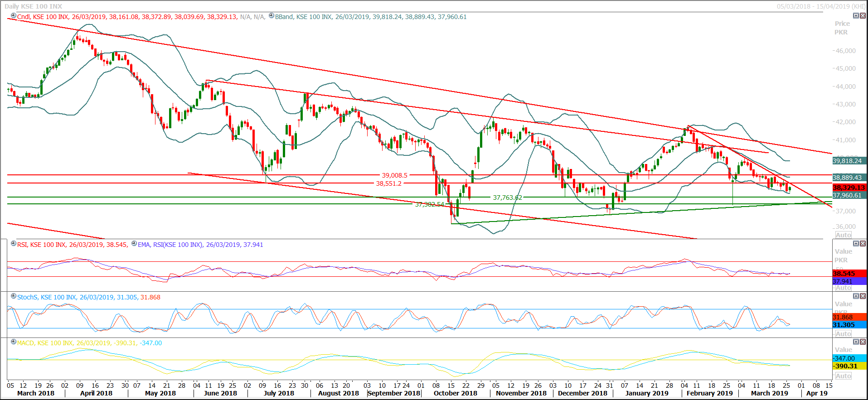
Task: Click the 42,000 price axis tick
Action: pos(846,122)
